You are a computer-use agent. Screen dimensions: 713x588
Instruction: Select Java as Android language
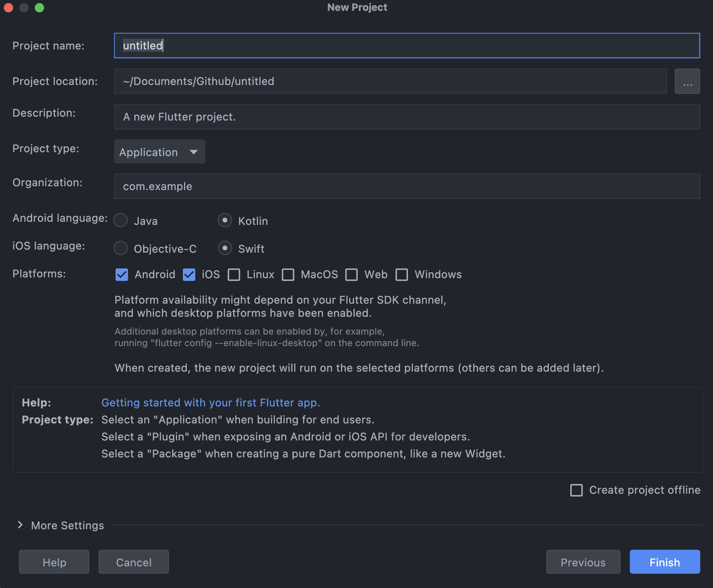(x=121, y=220)
